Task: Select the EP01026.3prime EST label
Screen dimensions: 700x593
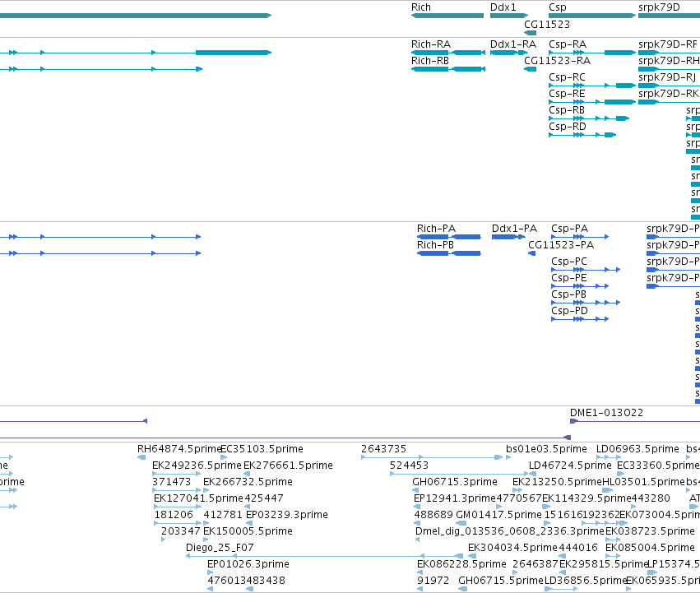Action: (248, 565)
